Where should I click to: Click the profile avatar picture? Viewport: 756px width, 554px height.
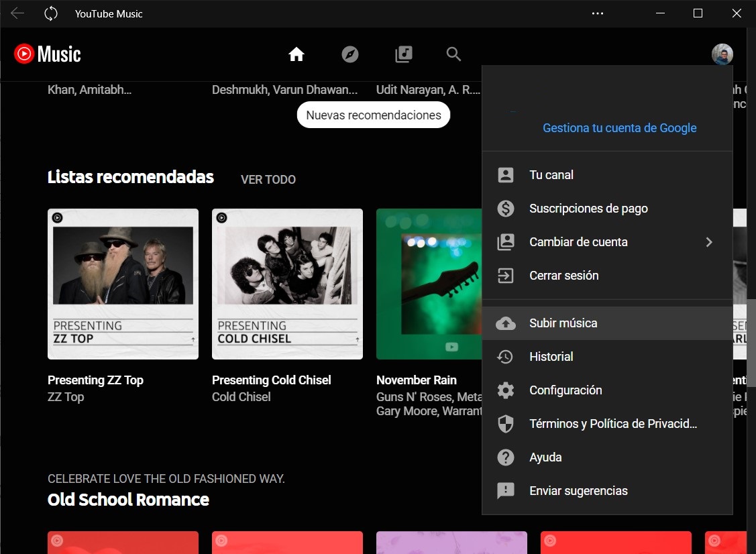coord(722,54)
